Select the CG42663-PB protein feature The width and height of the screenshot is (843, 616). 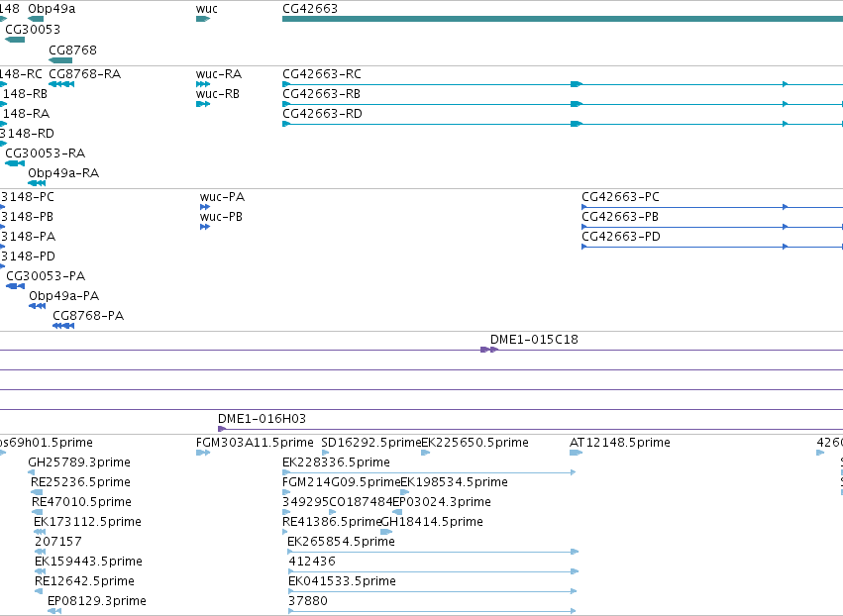[x=712, y=227]
